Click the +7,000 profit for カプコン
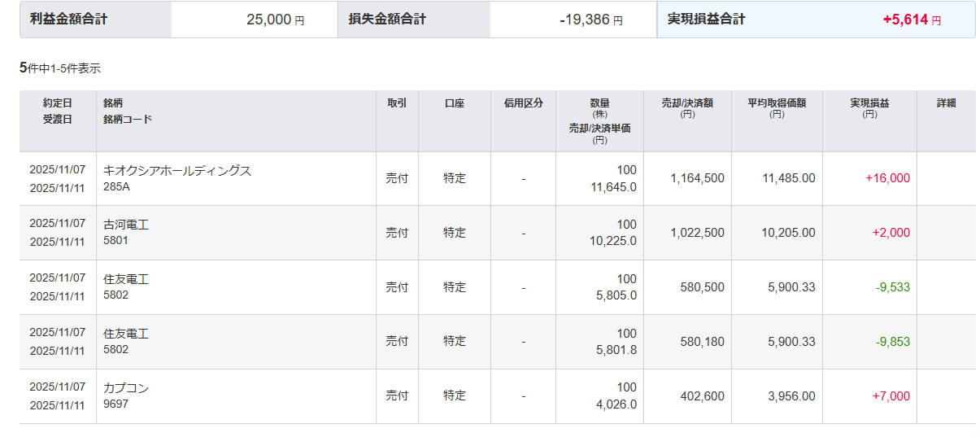This screenshot has width=980, height=437. coord(891,396)
